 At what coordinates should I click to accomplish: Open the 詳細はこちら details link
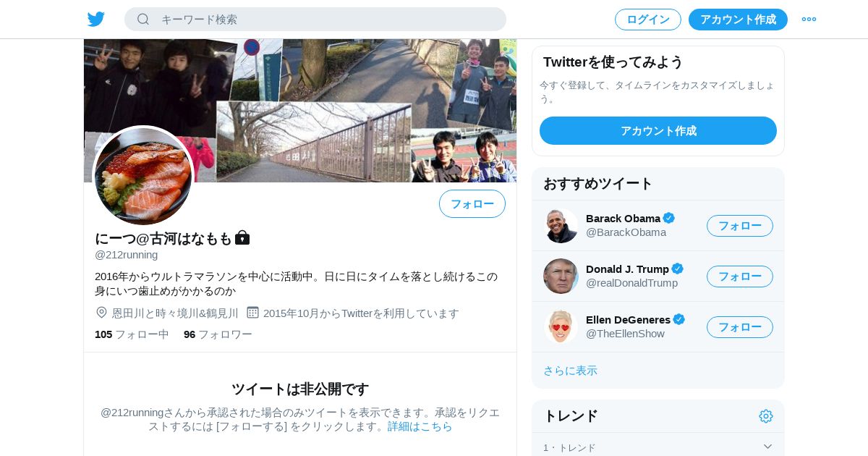pyautogui.click(x=420, y=426)
